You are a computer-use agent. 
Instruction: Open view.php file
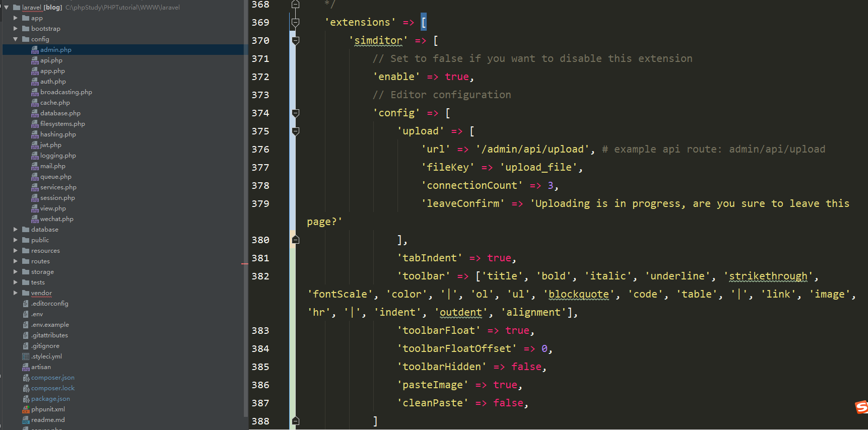pos(53,208)
